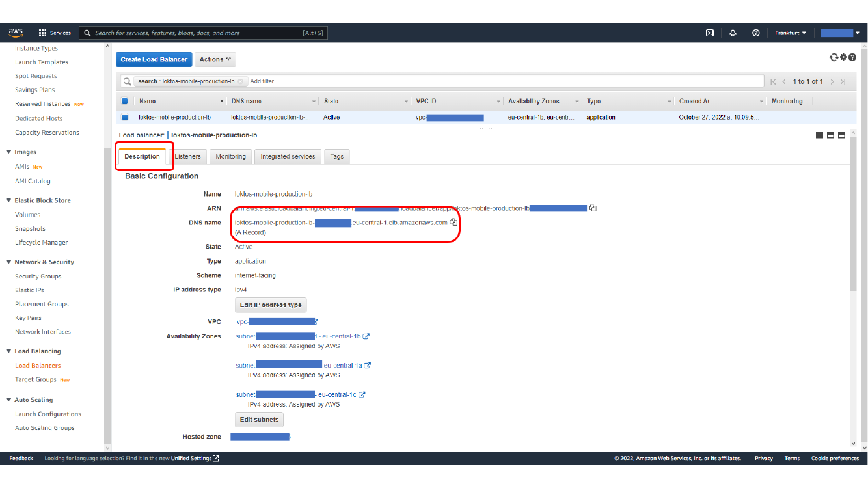Collapse the Network & Security section
The height and width of the screenshot is (488, 868).
pos(8,262)
